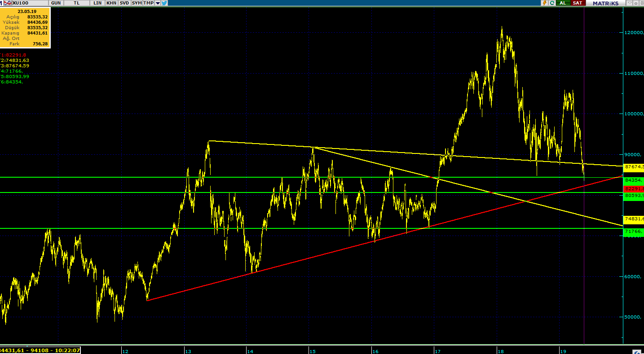Click the icon in the bottom-right corner

636,351
